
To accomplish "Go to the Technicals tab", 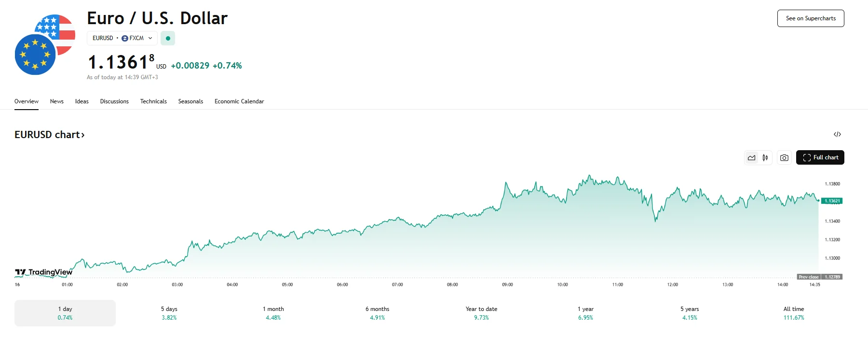I will pyautogui.click(x=153, y=101).
